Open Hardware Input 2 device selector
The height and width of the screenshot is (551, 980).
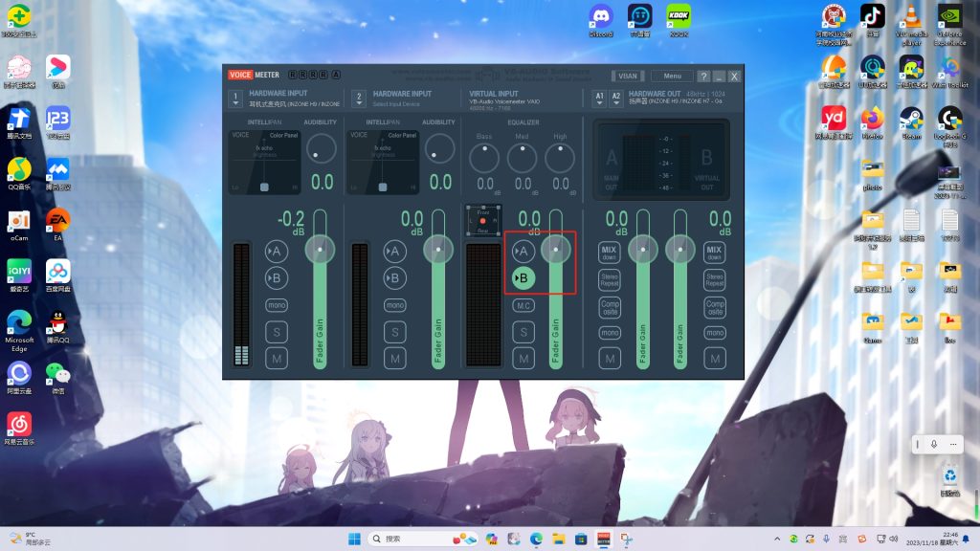coord(359,99)
